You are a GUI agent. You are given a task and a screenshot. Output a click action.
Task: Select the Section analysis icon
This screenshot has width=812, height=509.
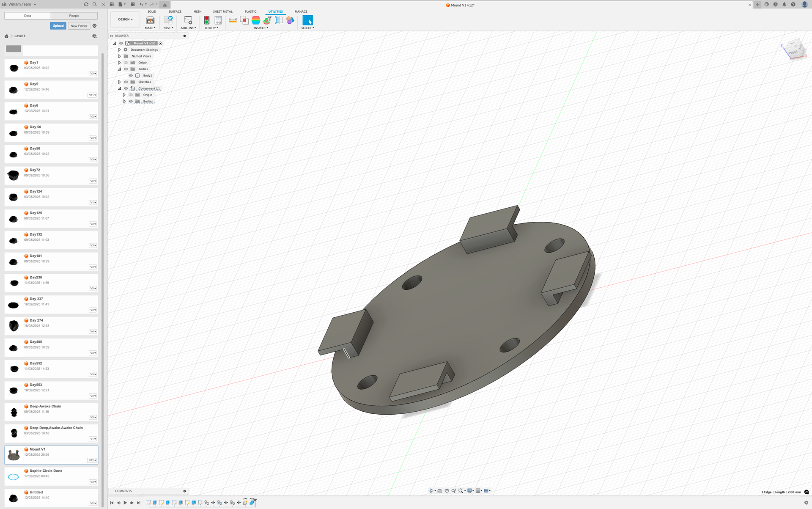pyautogui.click(x=279, y=20)
